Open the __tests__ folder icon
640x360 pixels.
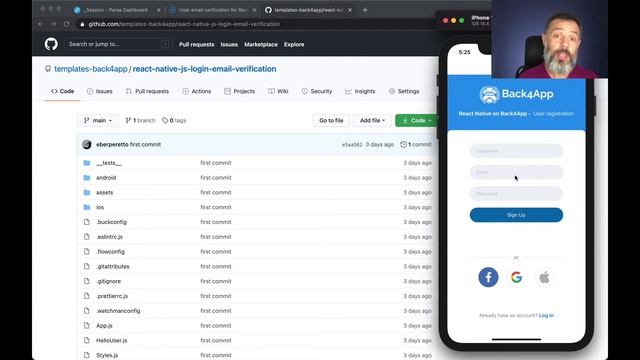87,163
